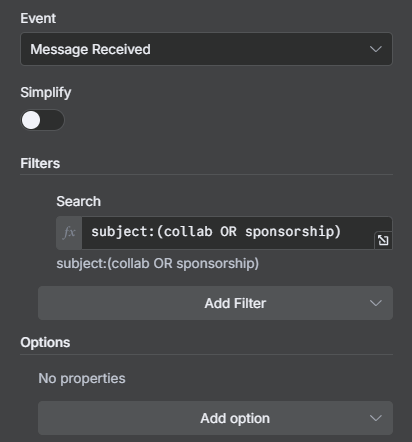Open the Event dropdown showing Message Received
The image size is (412, 442).
206,49
